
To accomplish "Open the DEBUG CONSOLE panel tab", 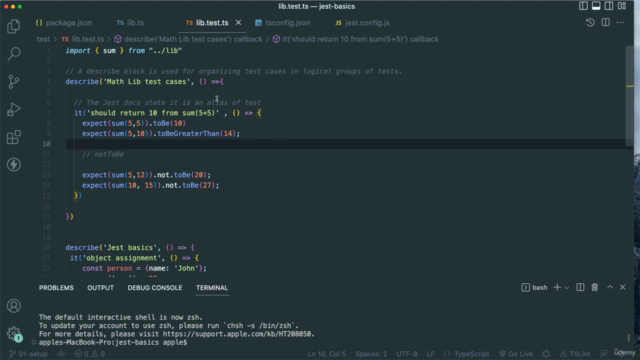I will click(155, 288).
